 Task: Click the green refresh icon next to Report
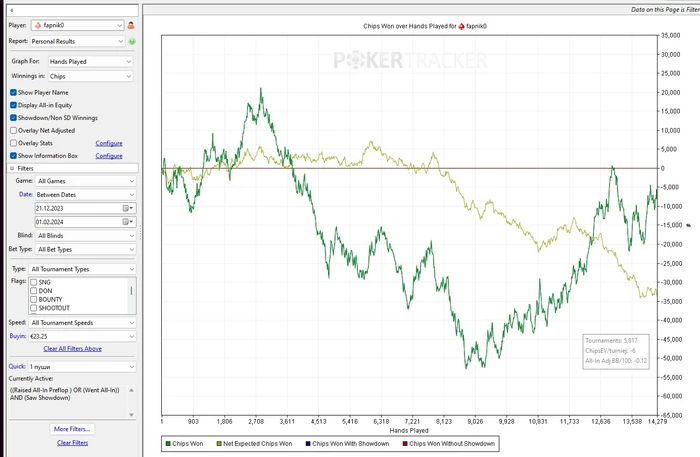click(x=132, y=41)
